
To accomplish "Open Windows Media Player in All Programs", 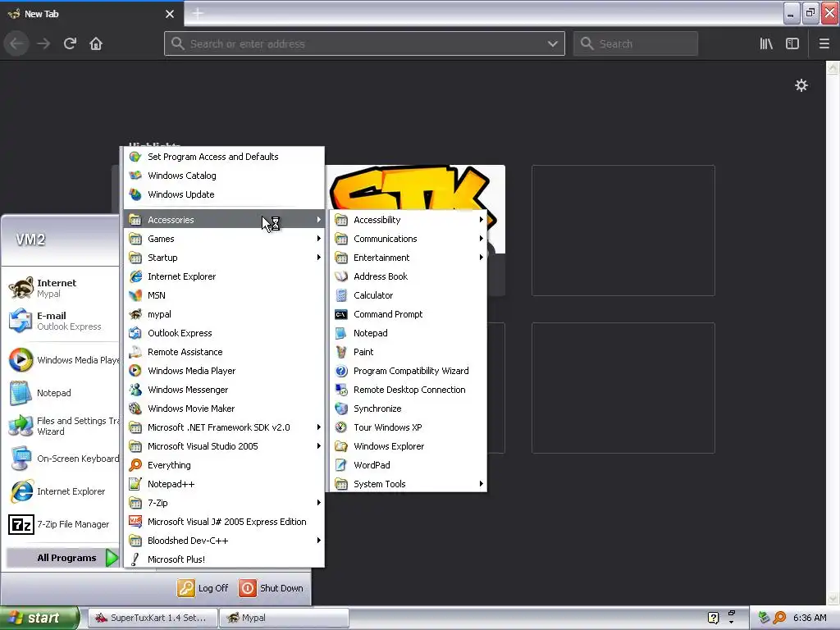I will 224,371.
